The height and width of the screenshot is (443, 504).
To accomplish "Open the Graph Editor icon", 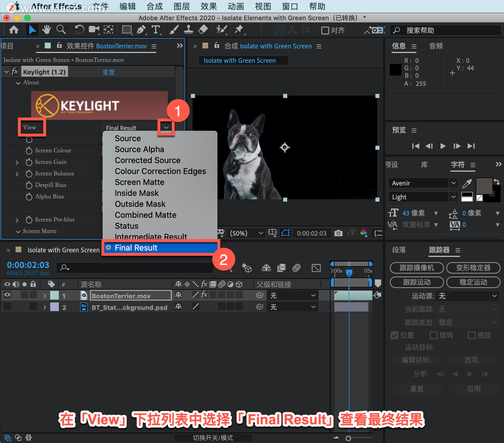I will (316, 268).
